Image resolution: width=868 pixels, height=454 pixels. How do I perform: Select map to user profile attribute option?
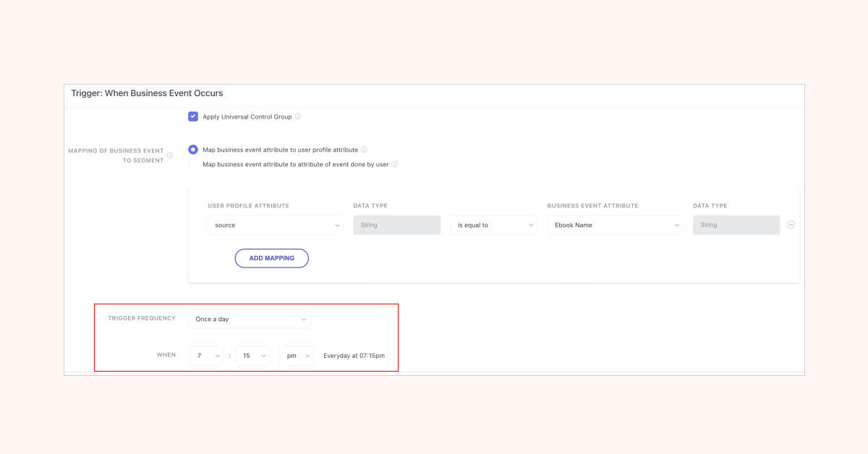coord(193,150)
